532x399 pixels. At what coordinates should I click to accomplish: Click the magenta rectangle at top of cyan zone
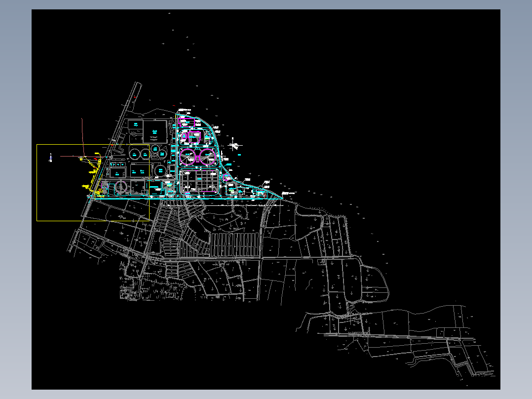click(186, 122)
